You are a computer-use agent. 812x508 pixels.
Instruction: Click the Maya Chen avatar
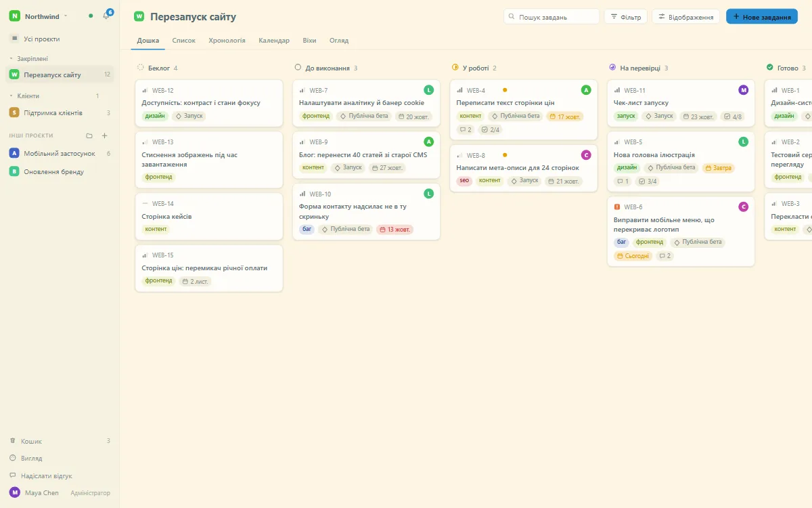pos(15,492)
